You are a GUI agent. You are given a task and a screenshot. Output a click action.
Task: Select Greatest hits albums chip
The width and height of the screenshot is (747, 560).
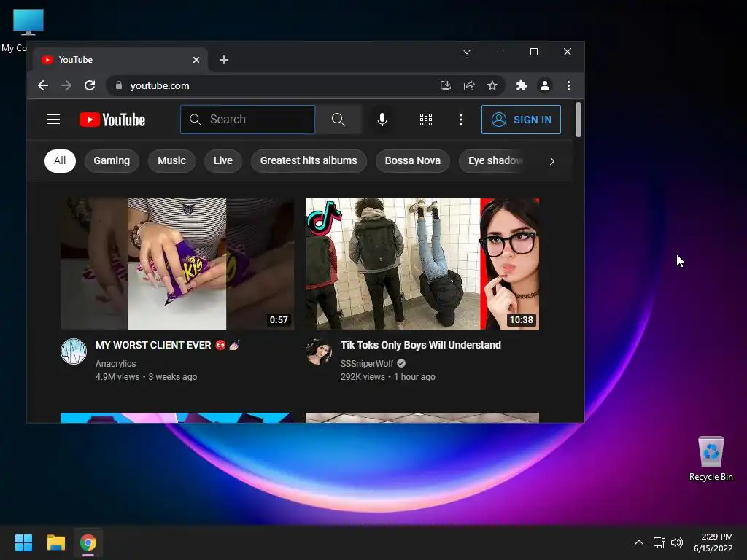(309, 161)
